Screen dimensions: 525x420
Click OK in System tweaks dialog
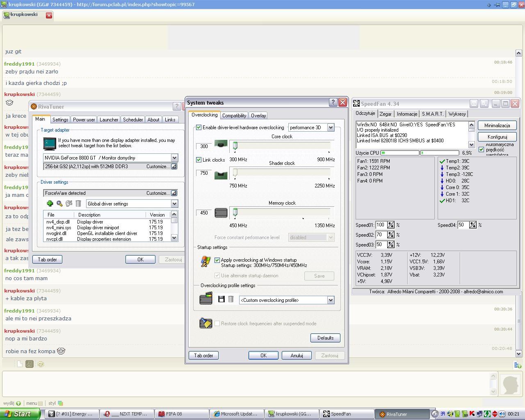pos(263,356)
